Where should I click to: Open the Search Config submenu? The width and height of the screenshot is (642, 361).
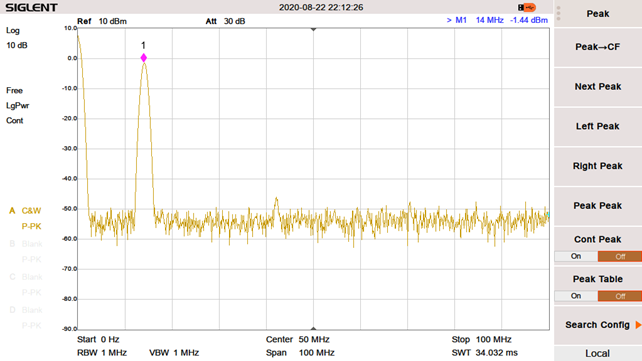[598, 325]
